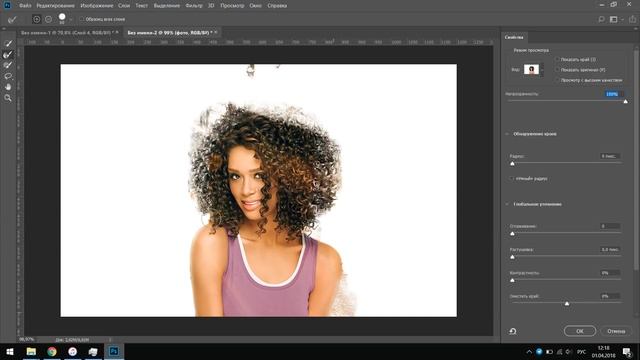This screenshot has height=360, width=640.
Task: Open the workspace switcher dropdown arrow
Action: click(622, 19)
